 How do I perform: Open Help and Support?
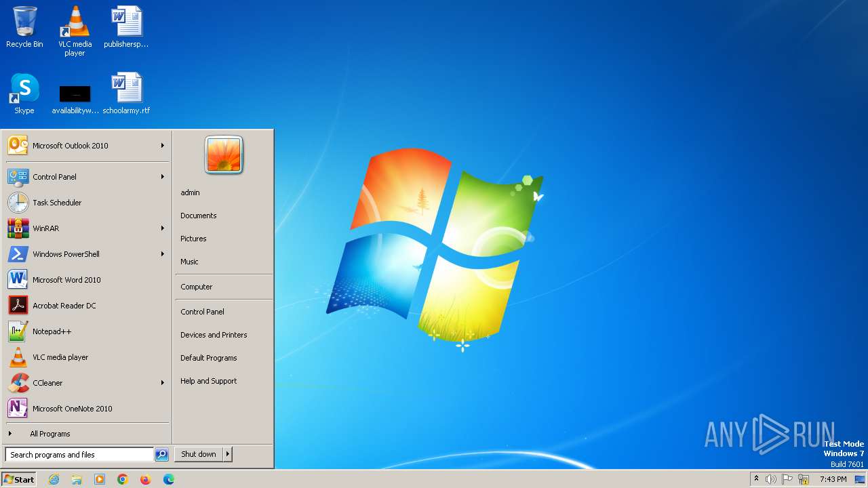[x=224, y=381]
